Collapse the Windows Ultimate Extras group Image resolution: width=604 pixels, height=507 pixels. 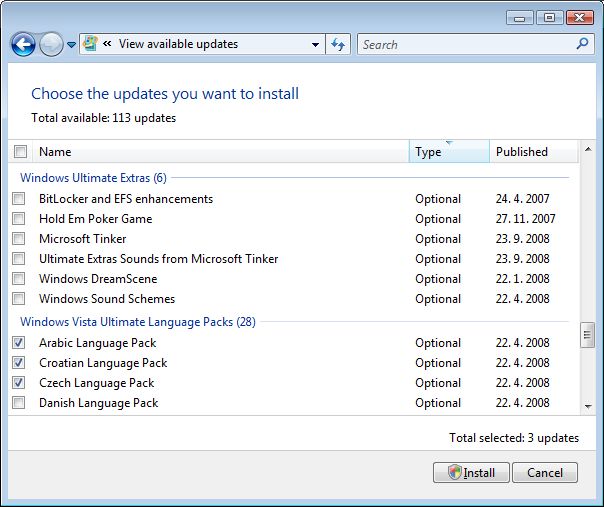(93, 178)
